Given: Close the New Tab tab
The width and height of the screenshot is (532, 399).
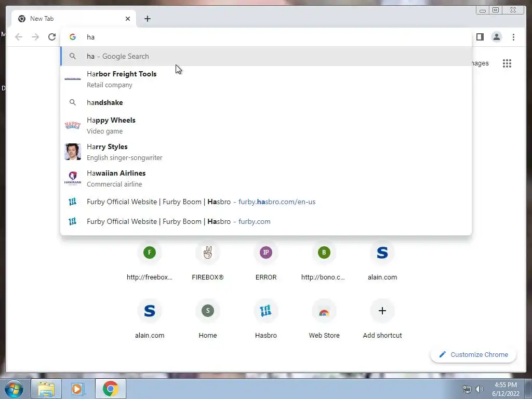Looking at the screenshot, I should click(x=128, y=19).
